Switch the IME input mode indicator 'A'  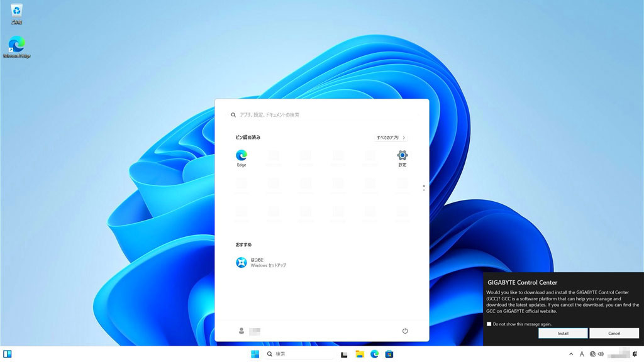[582, 354]
